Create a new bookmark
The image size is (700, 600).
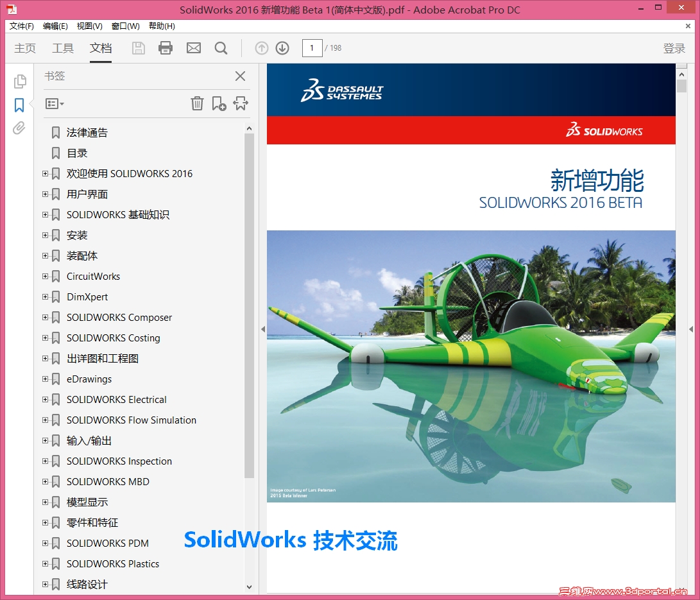click(x=219, y=103)
